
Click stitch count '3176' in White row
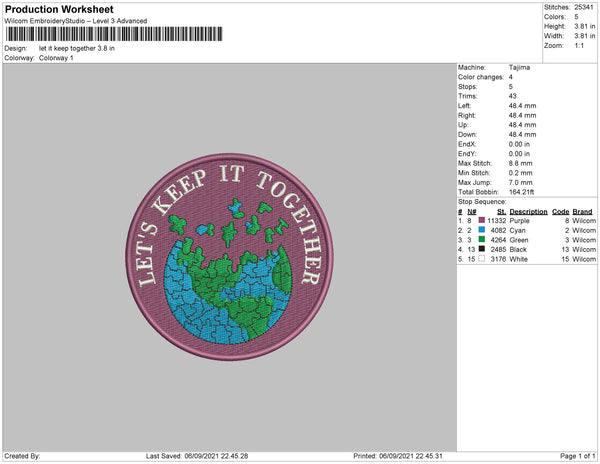pos(498,259)
